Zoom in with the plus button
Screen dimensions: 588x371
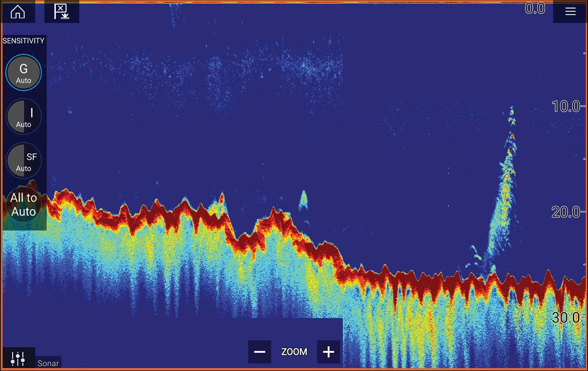[328, 352]
